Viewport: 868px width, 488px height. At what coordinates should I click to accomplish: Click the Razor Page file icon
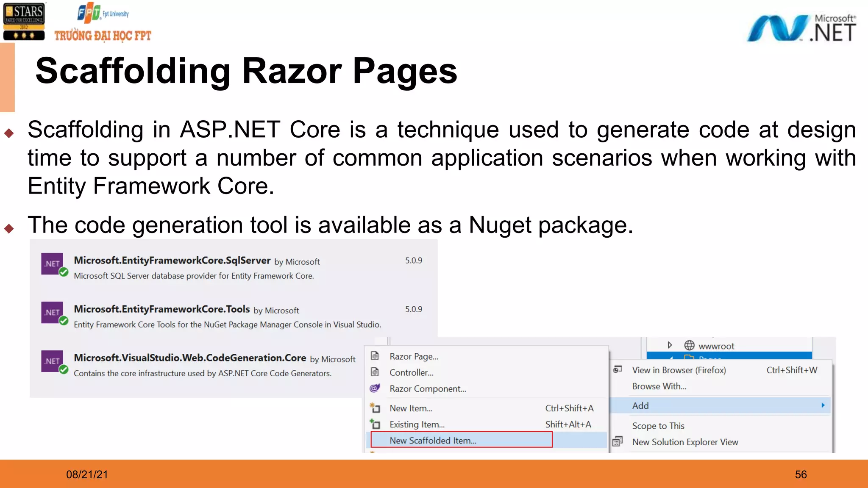[375, 356]
